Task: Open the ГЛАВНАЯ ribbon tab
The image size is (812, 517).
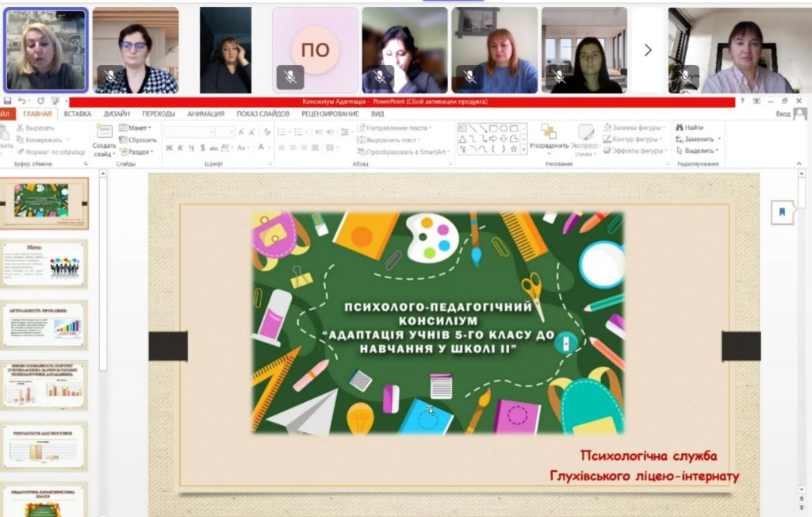Action: pos(38,113)
